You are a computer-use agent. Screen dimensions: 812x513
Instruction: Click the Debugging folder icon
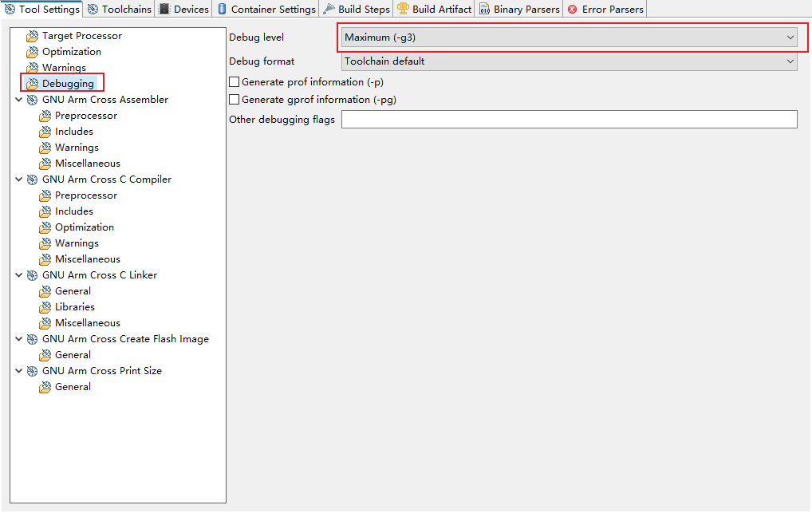tap(33, 84)
